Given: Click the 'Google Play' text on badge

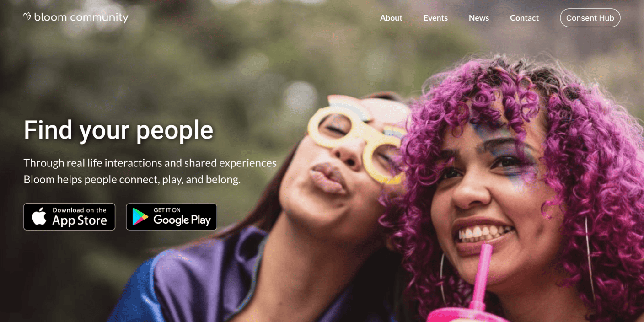Looking at the screenshot, I should 182,220.
